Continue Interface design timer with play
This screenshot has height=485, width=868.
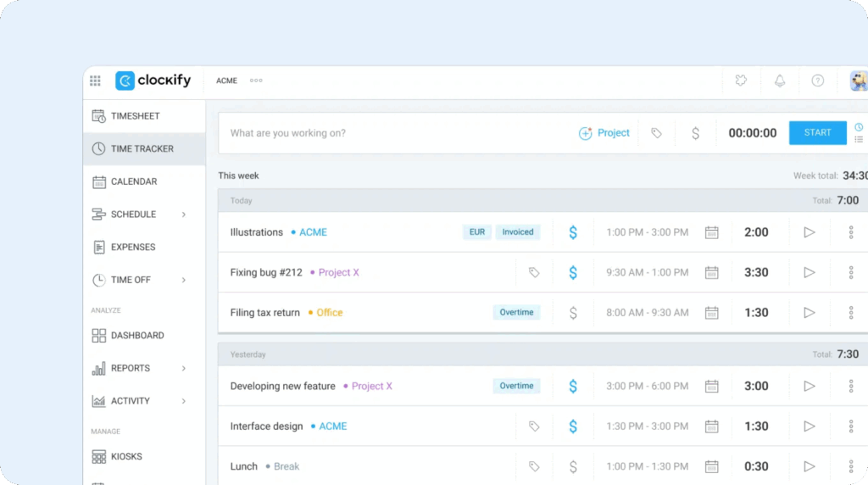(x=810, y=426)
